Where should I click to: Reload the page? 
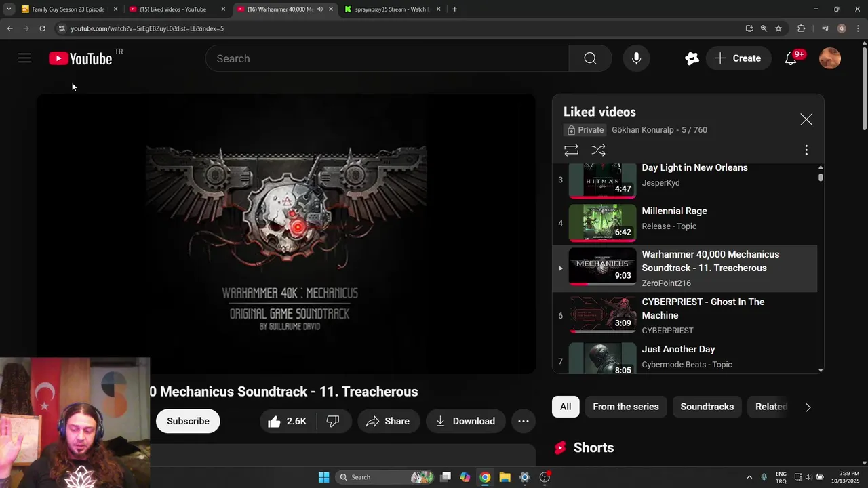[x=42, y=28]
